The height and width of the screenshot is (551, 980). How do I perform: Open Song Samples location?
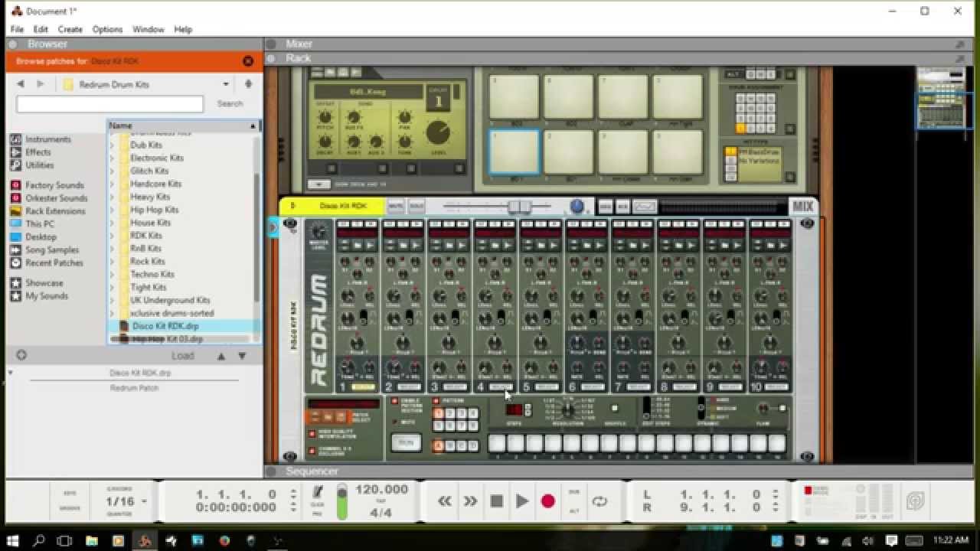44,250
